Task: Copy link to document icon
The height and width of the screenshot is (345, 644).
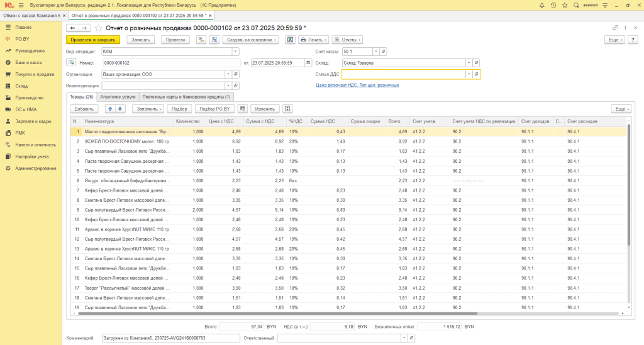Action: pos(615,28)
